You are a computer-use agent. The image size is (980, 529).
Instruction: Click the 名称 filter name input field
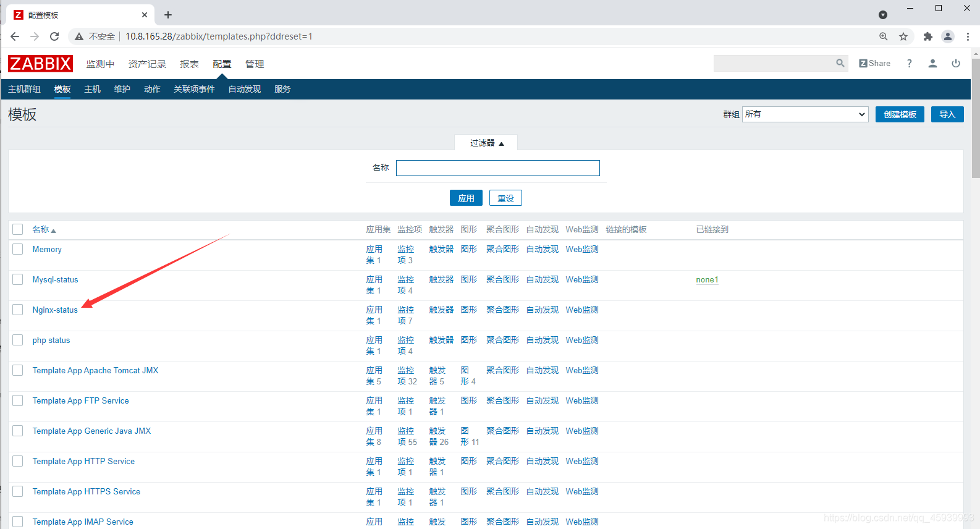[x=498, y=168]
